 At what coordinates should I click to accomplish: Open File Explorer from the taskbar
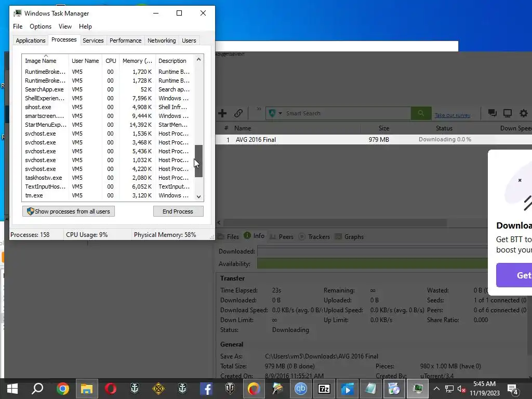point(87,389)
